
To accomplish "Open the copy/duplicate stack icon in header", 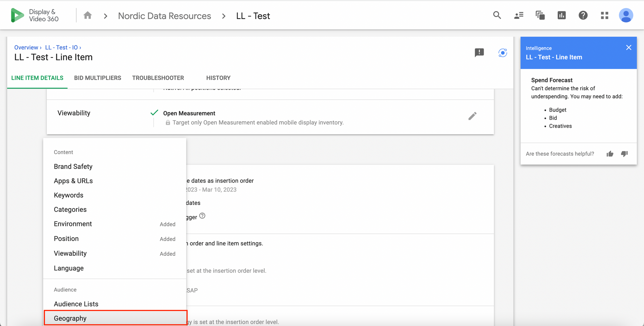I will point(540,15).
